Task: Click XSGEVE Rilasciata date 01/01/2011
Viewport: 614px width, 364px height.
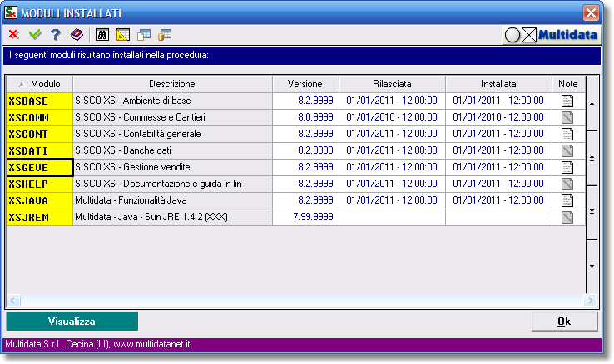Action: coord(392,167)
